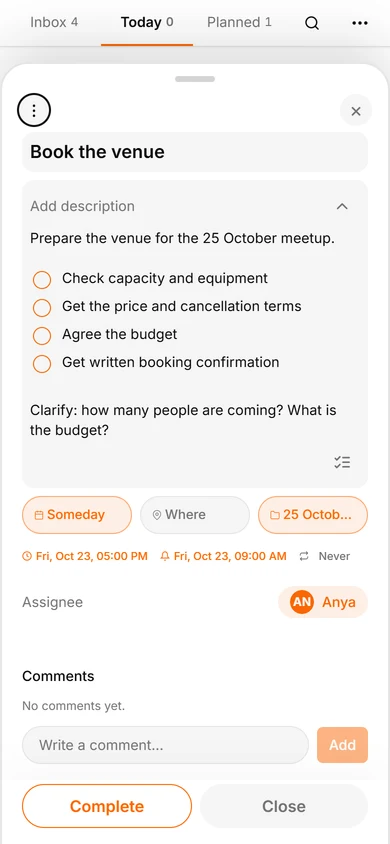
Task: Open the Someday schedule selector
Action: (x=77, y=515)
